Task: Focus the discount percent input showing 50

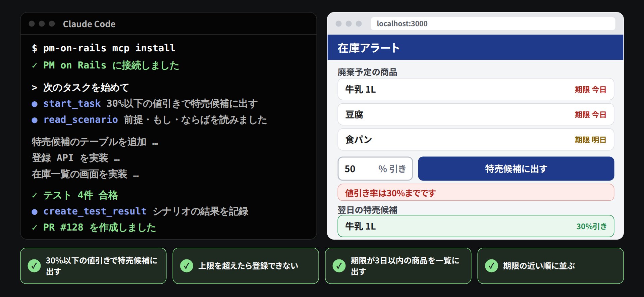Action: click(375, 169)
